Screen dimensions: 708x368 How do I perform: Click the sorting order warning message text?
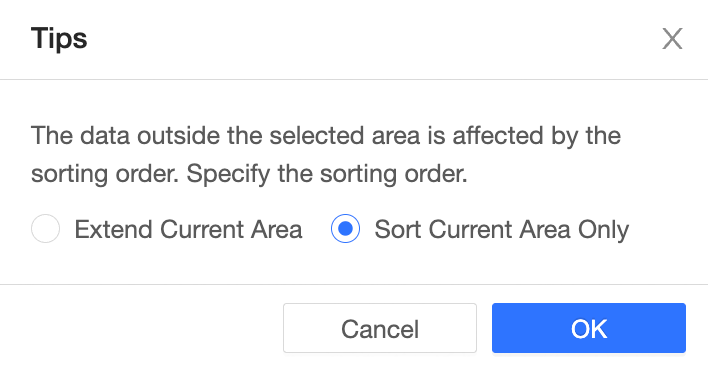[326, 154]
